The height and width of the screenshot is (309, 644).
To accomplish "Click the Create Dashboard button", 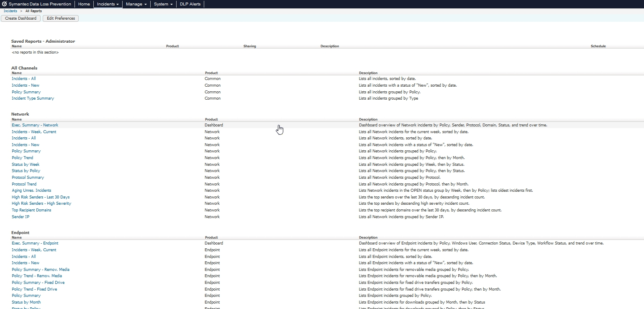I will pyautogui.click(x=21, y=18).
